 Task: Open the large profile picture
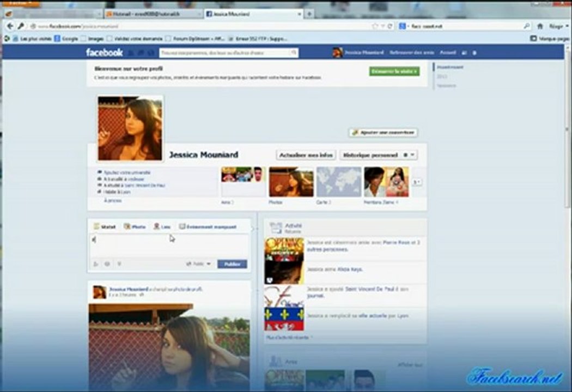130,128
